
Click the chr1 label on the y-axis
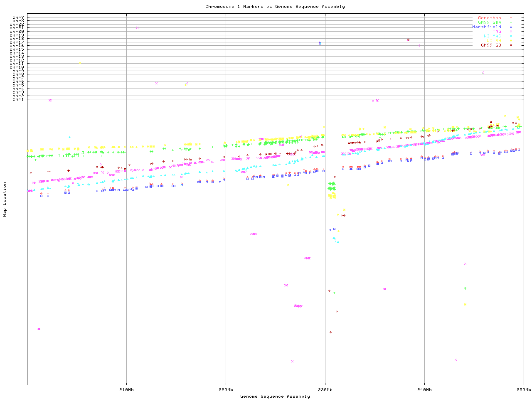[18, 99]
